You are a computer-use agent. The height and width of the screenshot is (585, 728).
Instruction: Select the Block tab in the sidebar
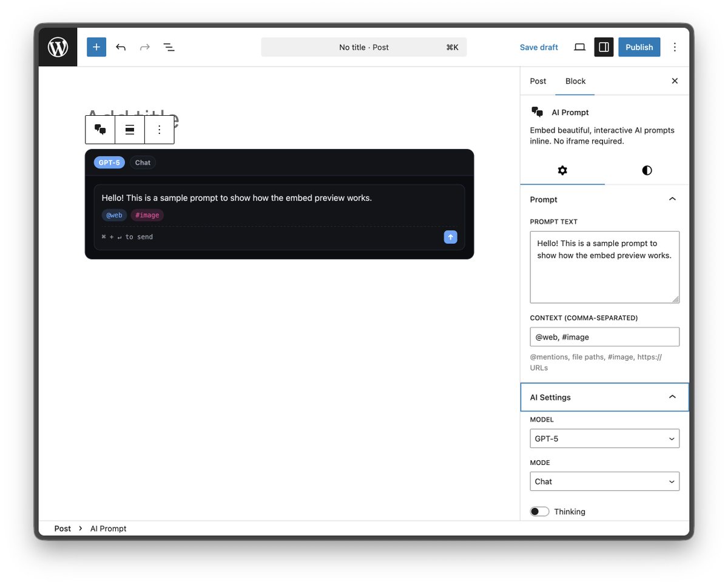576,81
